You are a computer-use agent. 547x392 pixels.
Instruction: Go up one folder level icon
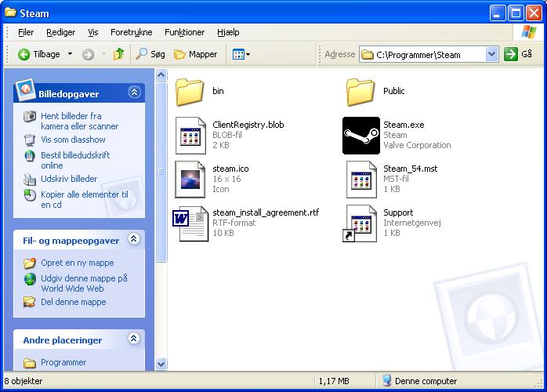point(118,54)
